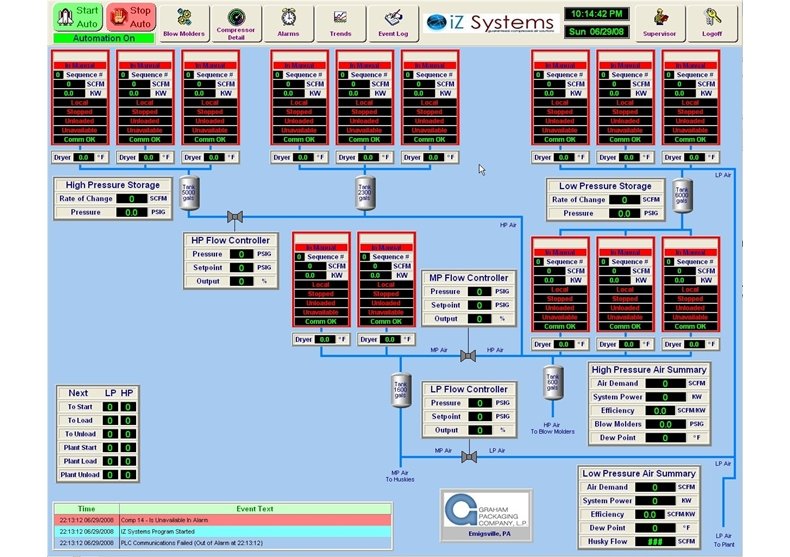Open the Trends chart screen
Screen dimensions: 790x557
pyautogui.click(x=340, y=19)
